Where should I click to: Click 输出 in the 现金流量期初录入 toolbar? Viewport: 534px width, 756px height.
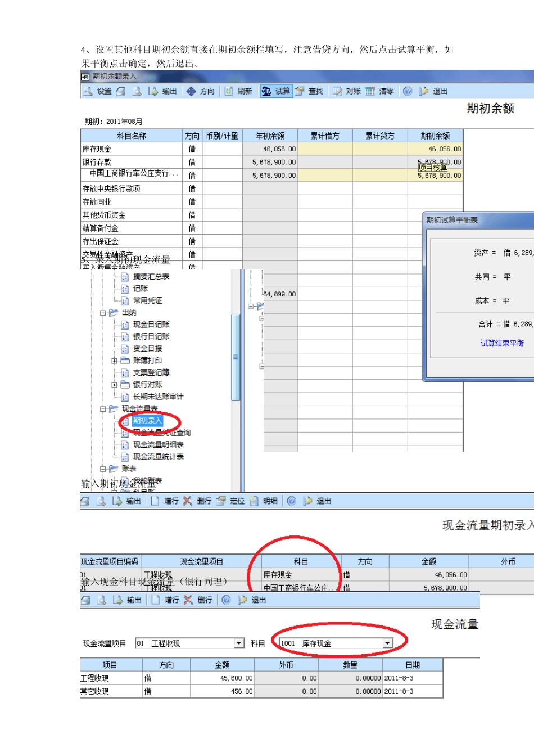tap(126, 501)
